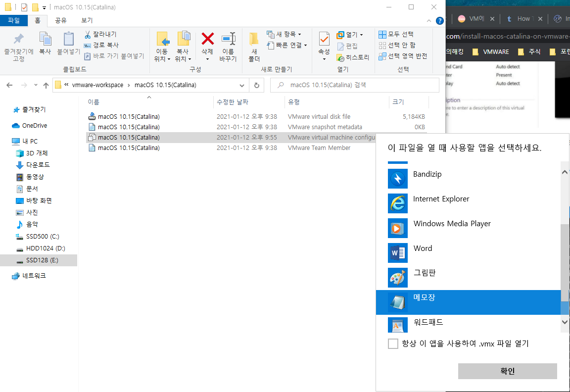
Task: Open the 파일 (File) tab
Action: [14, 20]
